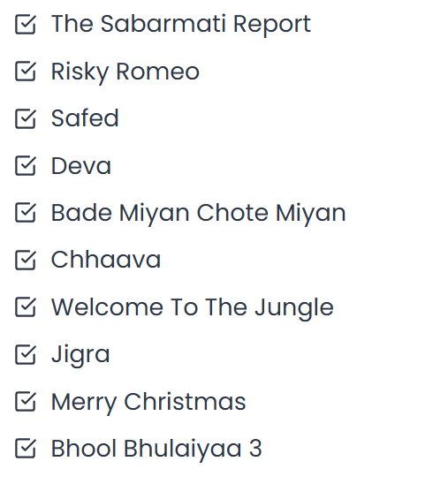Click the check icon next to Chhaava
448x499 pixels.
26,260
